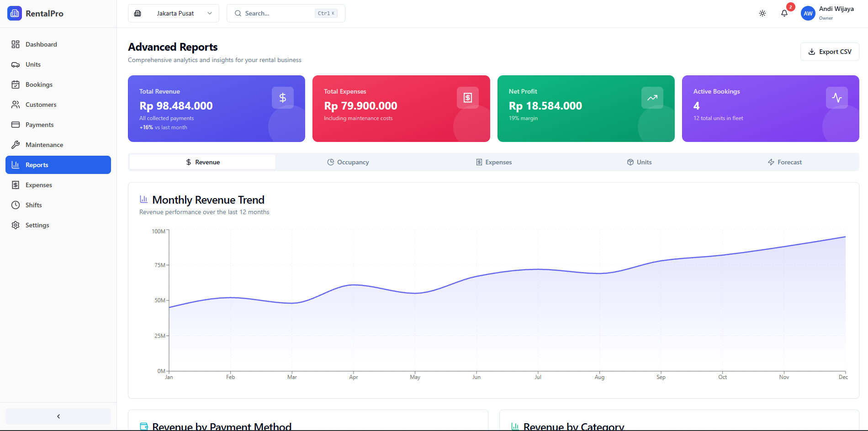Open notifications bell icon
Screen dimensions: 868x431
point(784,13)
